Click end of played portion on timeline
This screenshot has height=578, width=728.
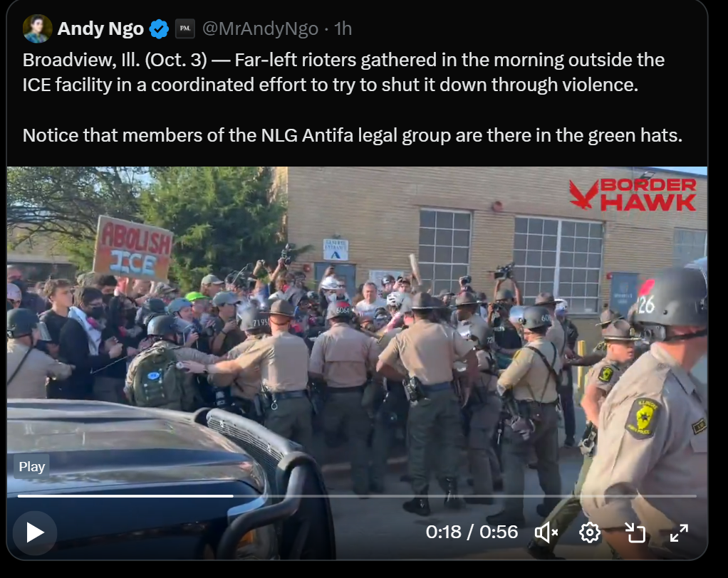click(233, 496)
